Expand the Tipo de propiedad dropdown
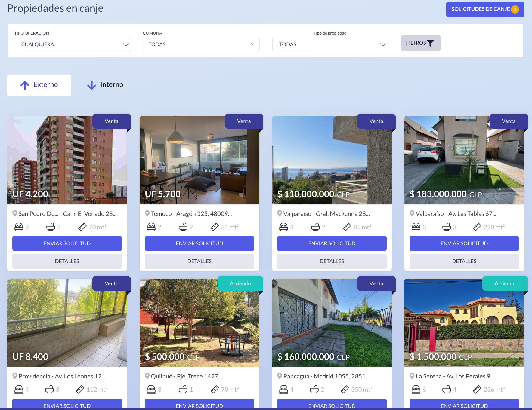Image resolution: width=532 pixels, height=410 pixels. click(x=330, y=44)
